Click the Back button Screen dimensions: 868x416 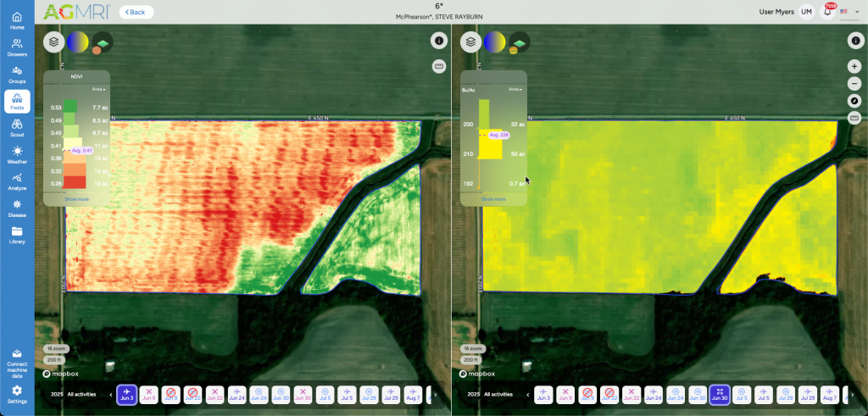click(136, 12)
